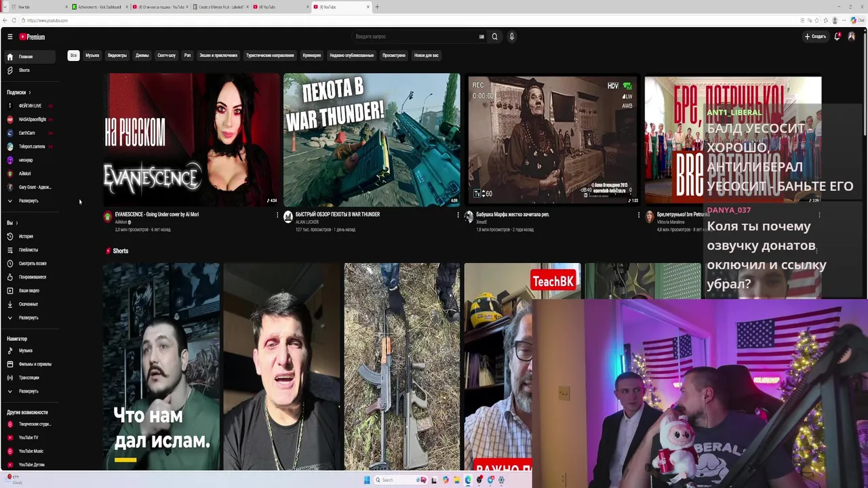Play the EVANESCENCE На русском thumbnail
Viewport: 868px width, 488px height.
click(191, 139)
